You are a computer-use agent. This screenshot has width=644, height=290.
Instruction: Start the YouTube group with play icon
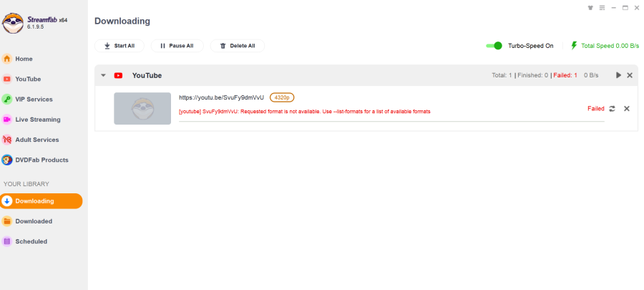pos(618,75)
